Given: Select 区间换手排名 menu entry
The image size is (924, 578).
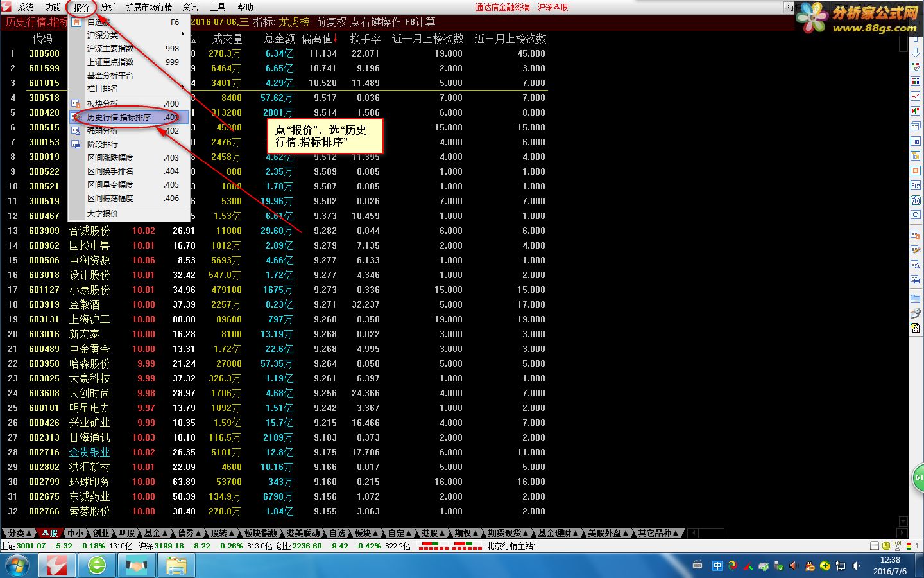Looking at the screenshot, I should [x=130, y=171].
